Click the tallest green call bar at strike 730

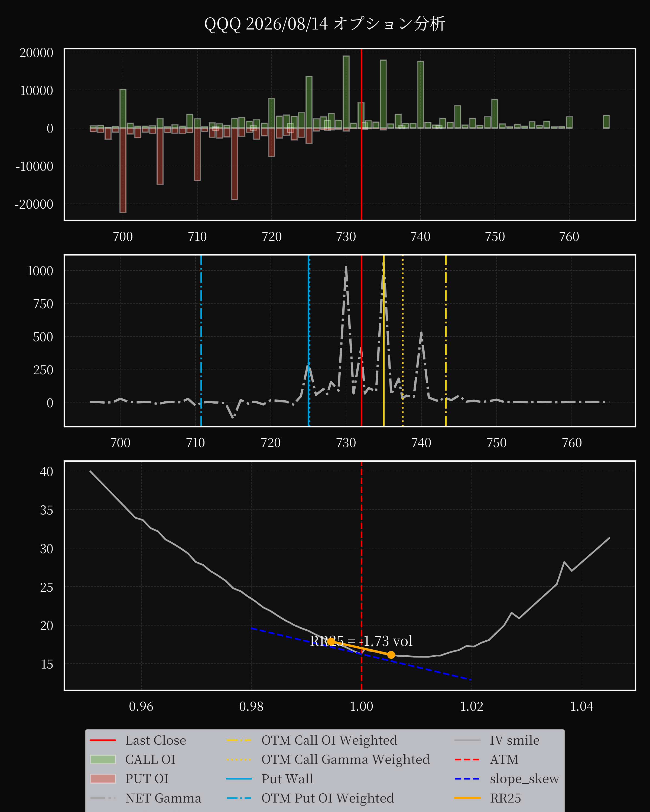[x=346, y=92]
